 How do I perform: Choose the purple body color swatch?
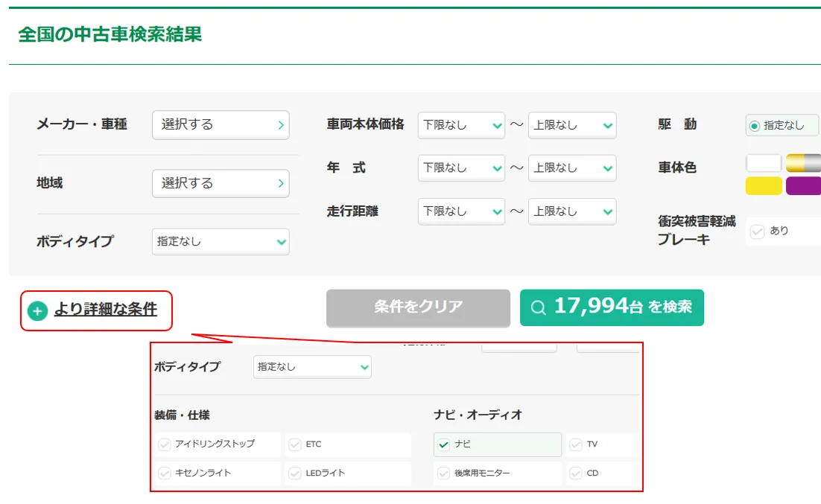(x=803, y=186)
